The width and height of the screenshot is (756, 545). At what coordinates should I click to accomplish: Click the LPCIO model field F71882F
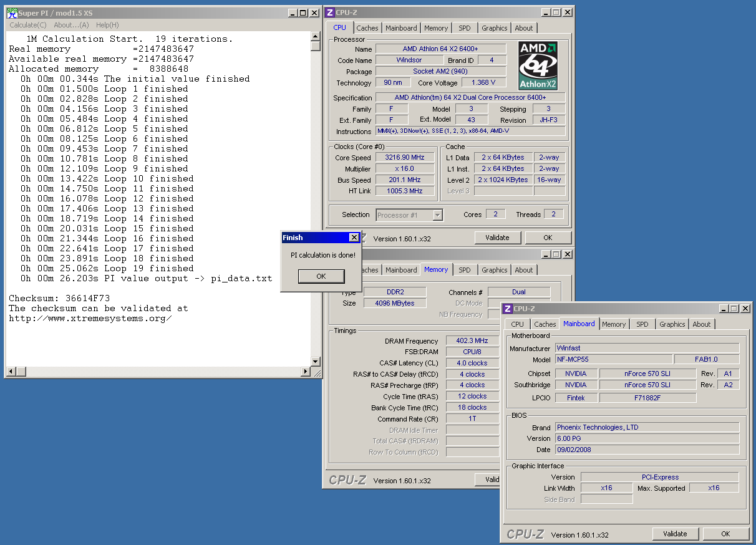click(647, 397)
